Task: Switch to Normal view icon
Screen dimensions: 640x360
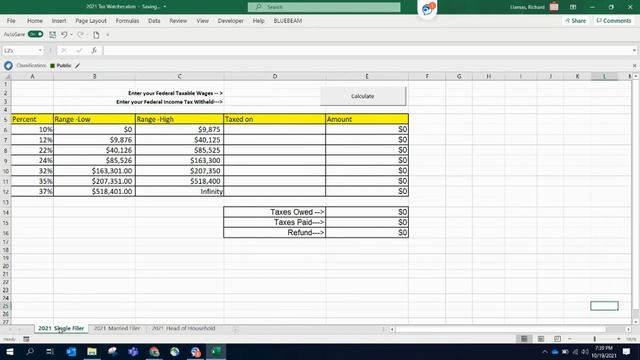Action: pyautogui.click(x=524, y=339)
